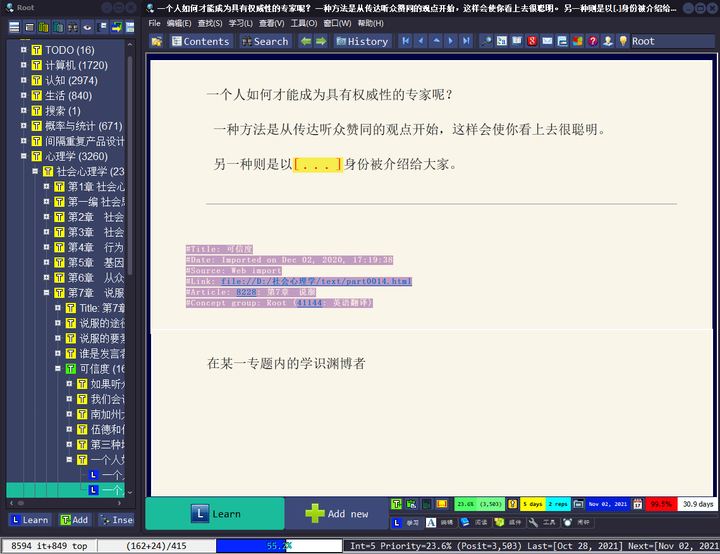Collapse the 心理学 (3260) tree node
This screenshot has width=720, height=554.
[23, 156]
